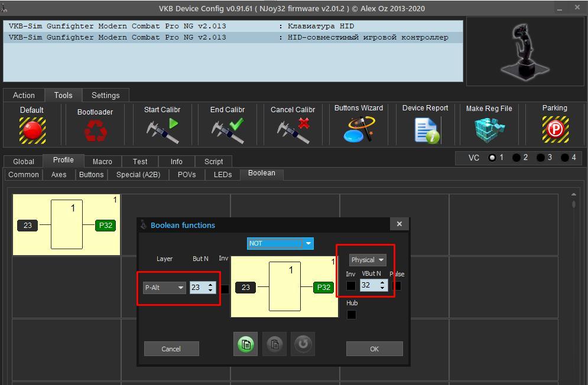Image resolution: width=588 pixels, height=385 pixels.
Task: Open the Global tab
Action: [x=23, y=162]
